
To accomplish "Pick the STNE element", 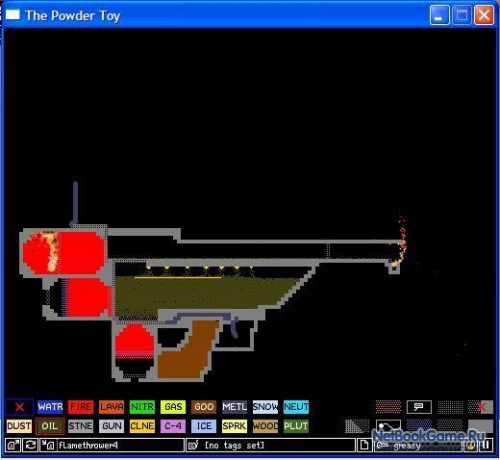I will point(81,426).
